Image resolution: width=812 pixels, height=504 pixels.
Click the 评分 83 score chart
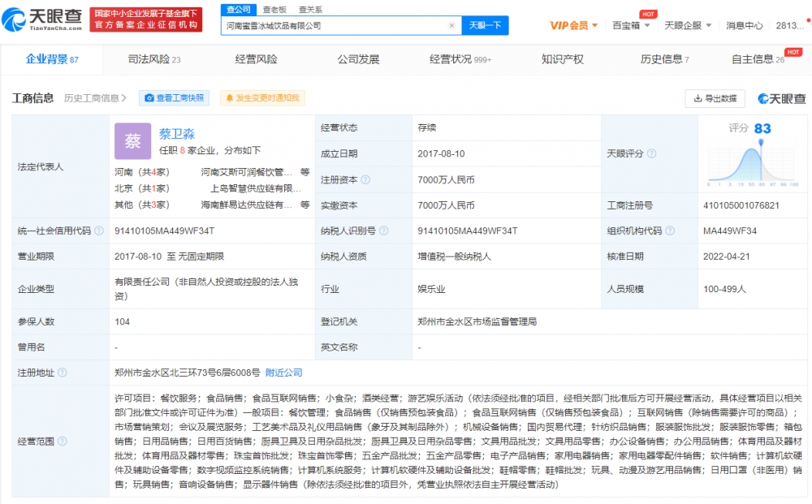(x=753, y=154)
